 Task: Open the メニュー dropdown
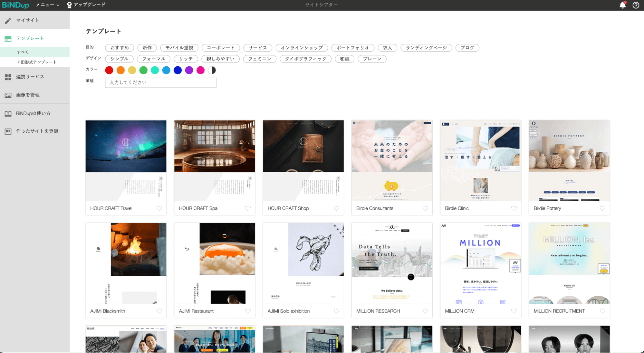coord(47,5)
